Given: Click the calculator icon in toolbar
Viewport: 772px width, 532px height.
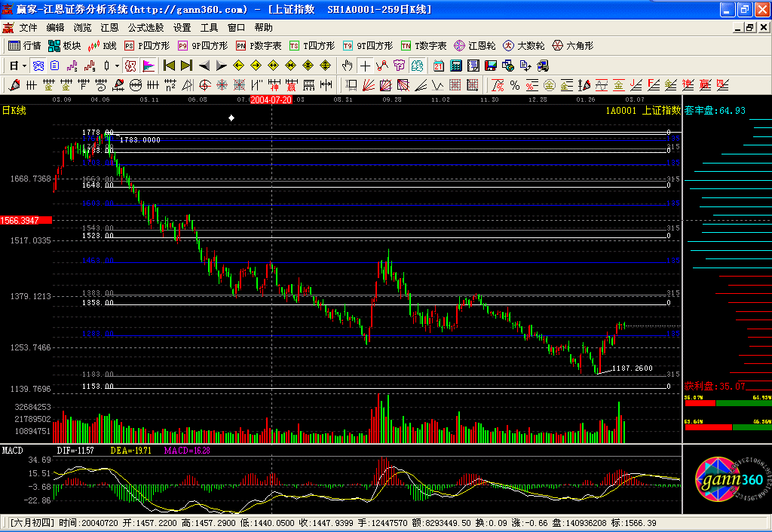Looking at the screenshot, I should point(456,66).
